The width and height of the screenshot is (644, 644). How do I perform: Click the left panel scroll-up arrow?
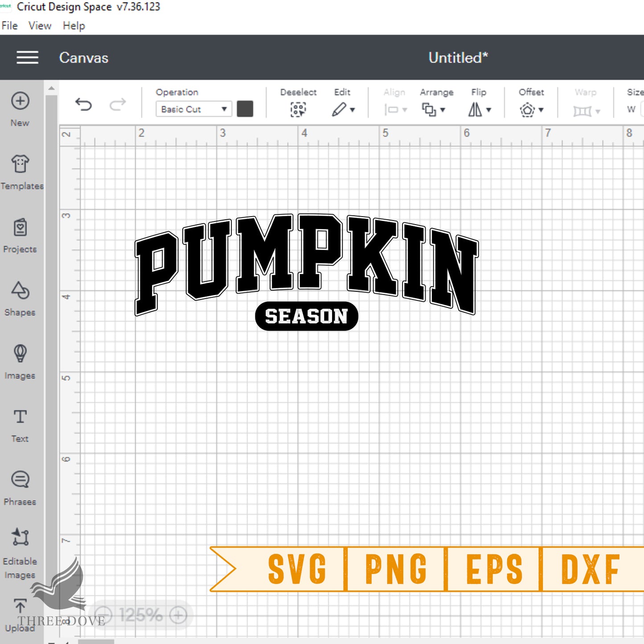[51, 88]
